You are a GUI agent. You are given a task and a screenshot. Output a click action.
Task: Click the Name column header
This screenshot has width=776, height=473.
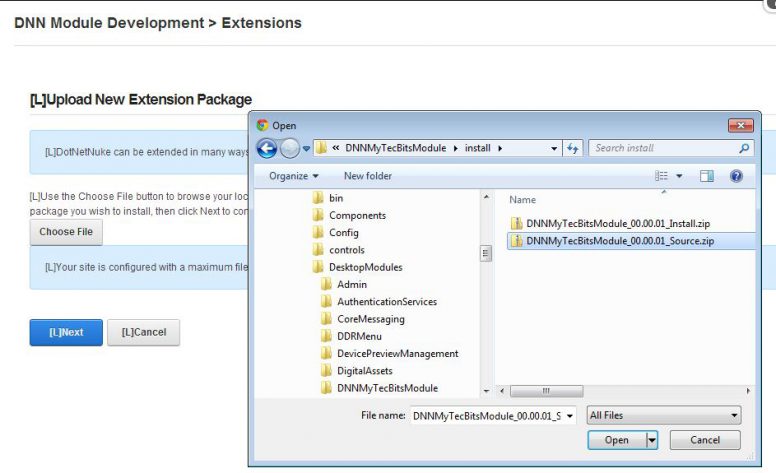click(523, 200)
